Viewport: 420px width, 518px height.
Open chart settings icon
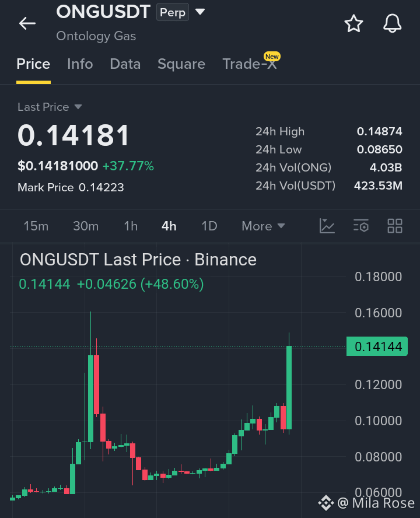click(361, 226)
